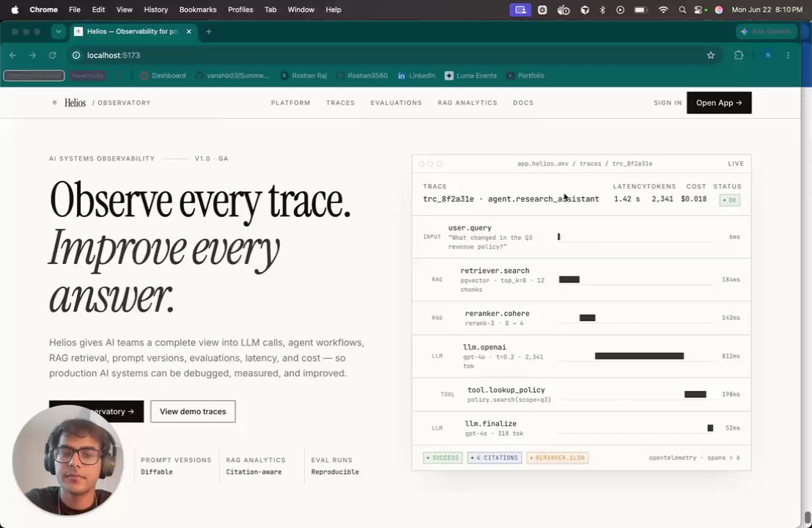Click the tool.lookup_policy latency bar
Viewport: 812px width, 528px height.
coord(695,395)
